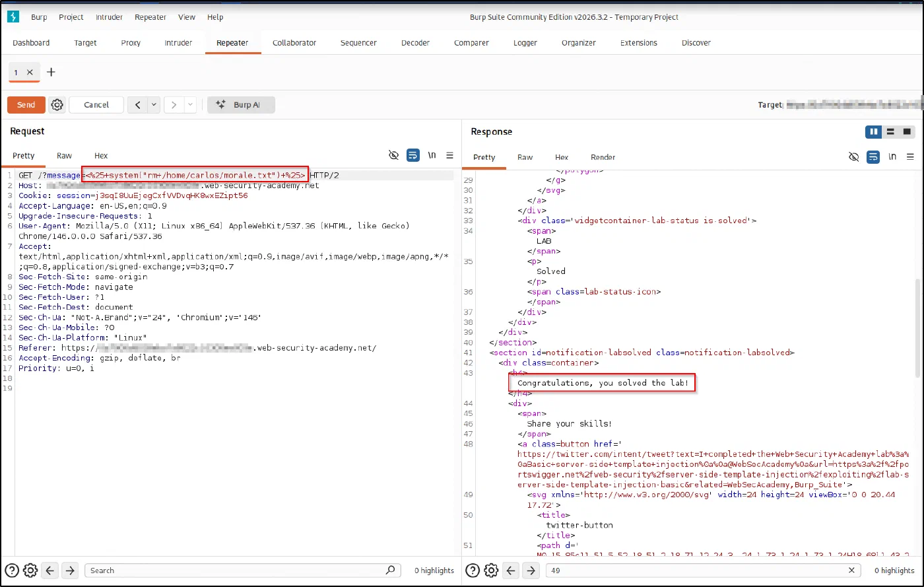Toggle non-printable \n characters in Request pane

[x=432, y=156]
